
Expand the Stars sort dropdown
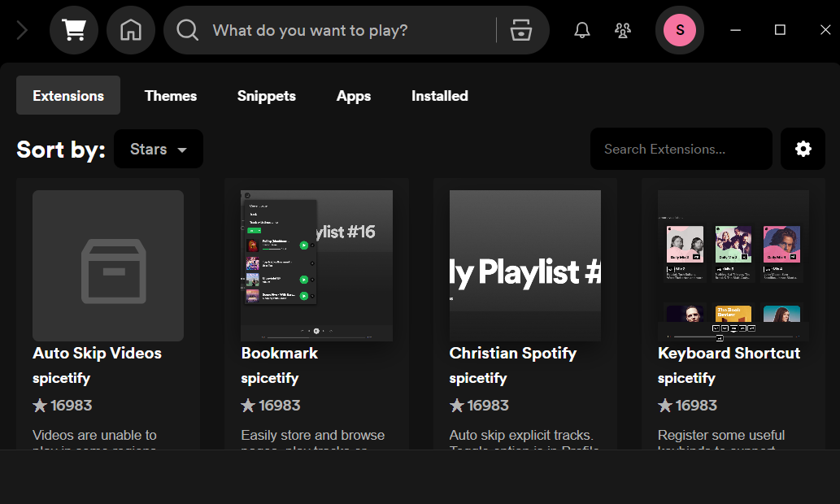point(159,149)
